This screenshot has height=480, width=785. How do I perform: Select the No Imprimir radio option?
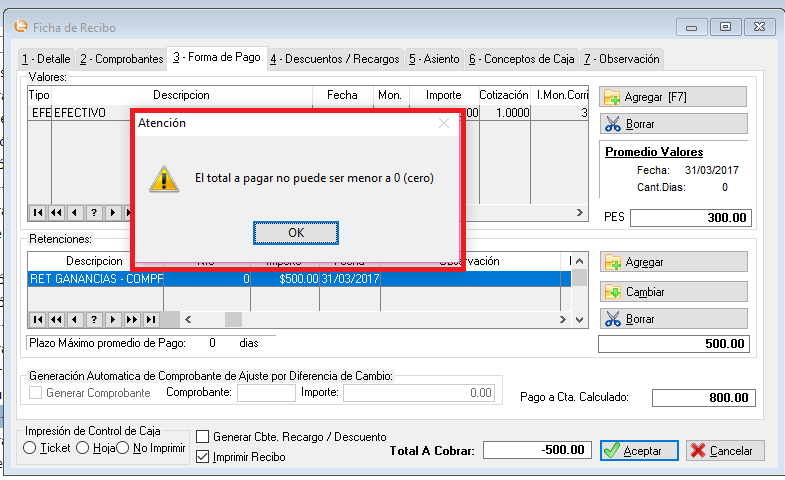(123, 448)
